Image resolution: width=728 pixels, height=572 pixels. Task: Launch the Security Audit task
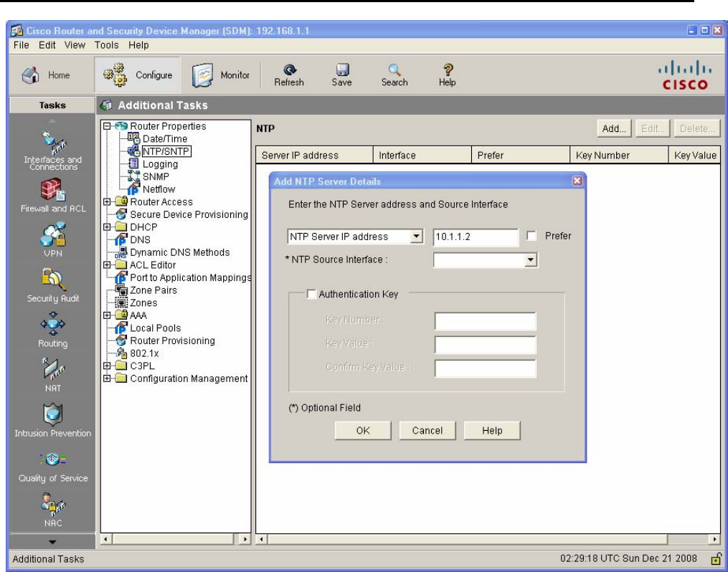point(52,285)
